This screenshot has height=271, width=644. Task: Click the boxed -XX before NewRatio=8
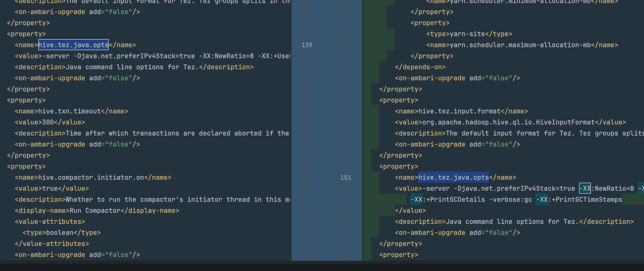click(x=585, y=188)
